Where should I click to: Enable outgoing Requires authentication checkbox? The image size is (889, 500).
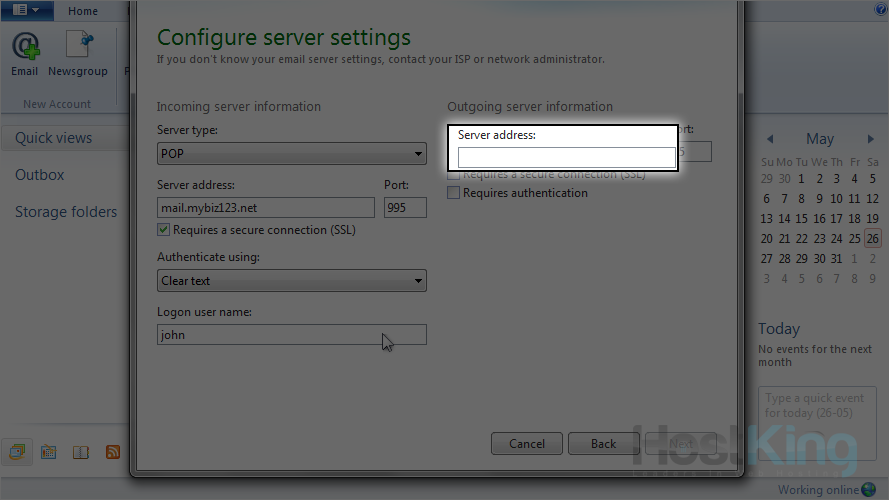click(454, 193)
